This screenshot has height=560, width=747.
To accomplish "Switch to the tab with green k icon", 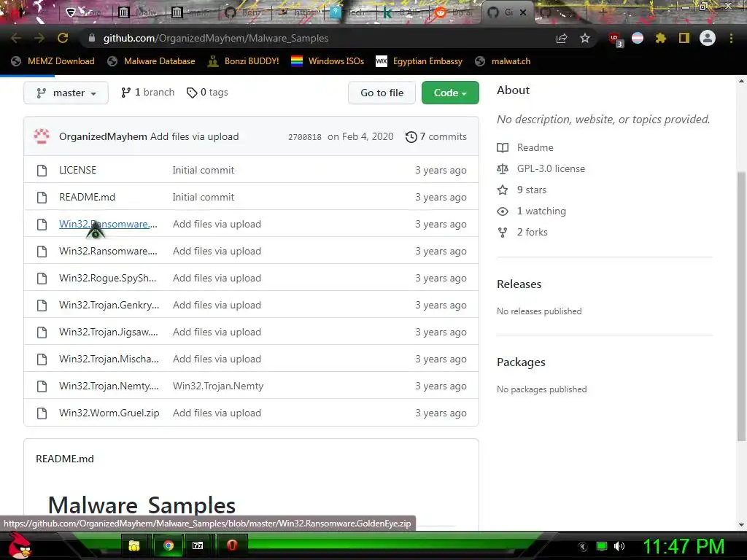I will (403, 12).
